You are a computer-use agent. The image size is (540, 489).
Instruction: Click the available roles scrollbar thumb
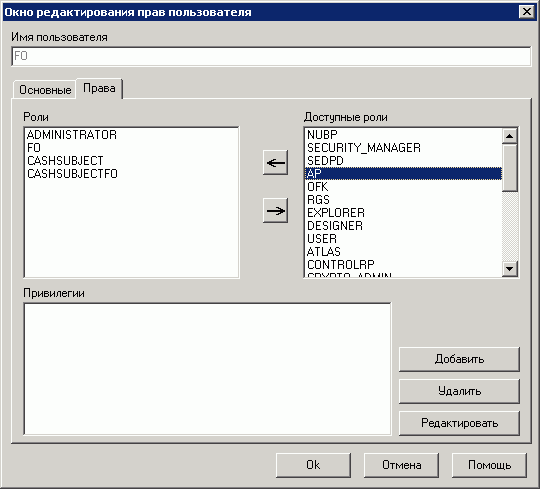(510, 168)
